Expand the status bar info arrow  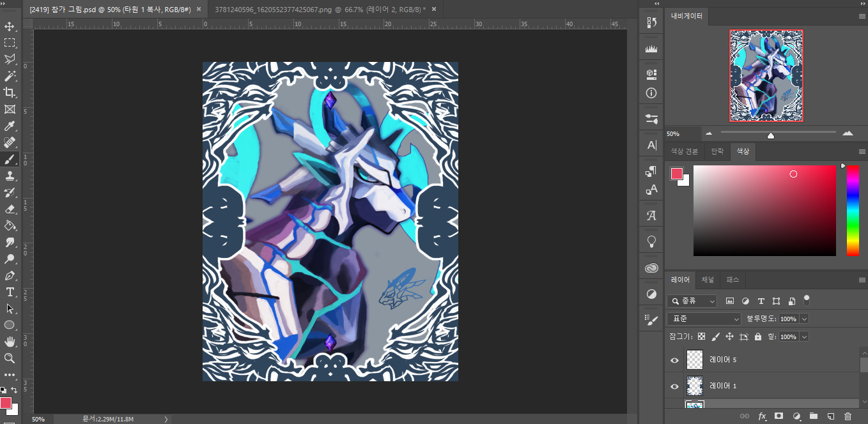[x=166, y=420]
